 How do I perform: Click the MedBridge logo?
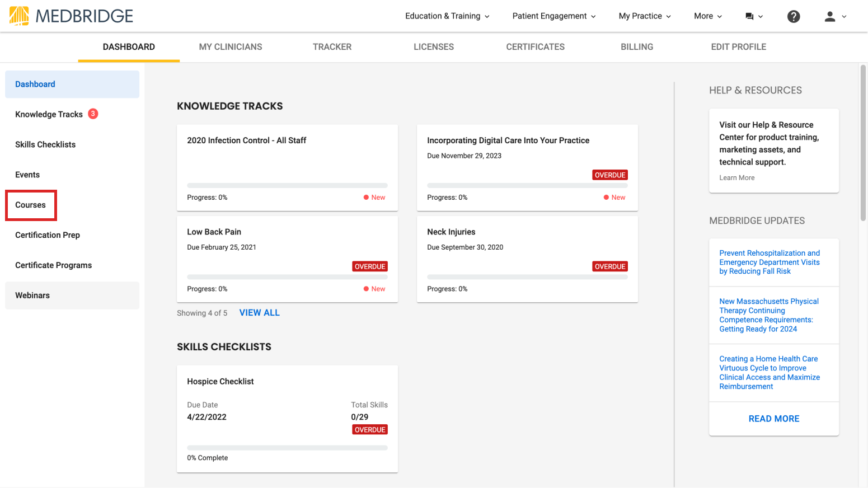71,16
